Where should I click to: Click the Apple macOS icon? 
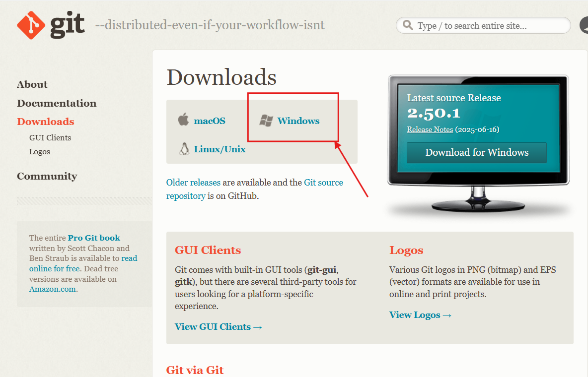coord(183,120)
